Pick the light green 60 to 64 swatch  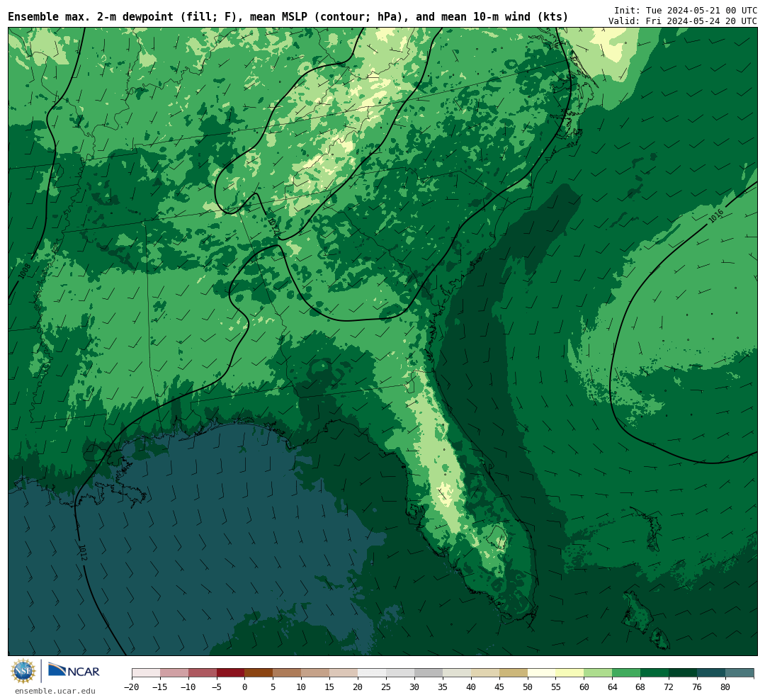pyautogui.click(x=598, y=673)
